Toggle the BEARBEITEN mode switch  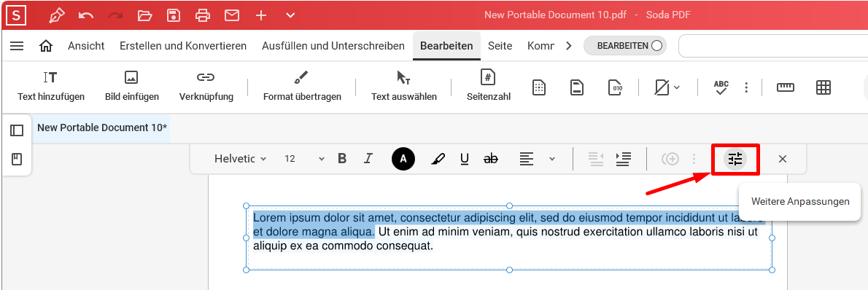click(x=625, y=46)
